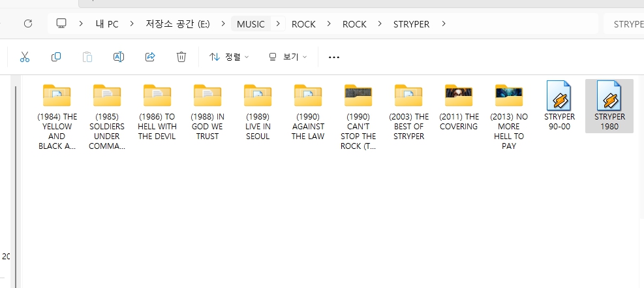
Task: Click the Copy icon in toolbar
Action: (x=56, y=57)
